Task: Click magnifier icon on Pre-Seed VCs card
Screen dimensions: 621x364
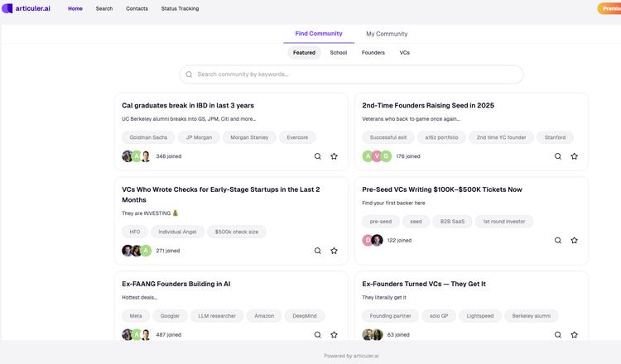Action: [557, 241]
